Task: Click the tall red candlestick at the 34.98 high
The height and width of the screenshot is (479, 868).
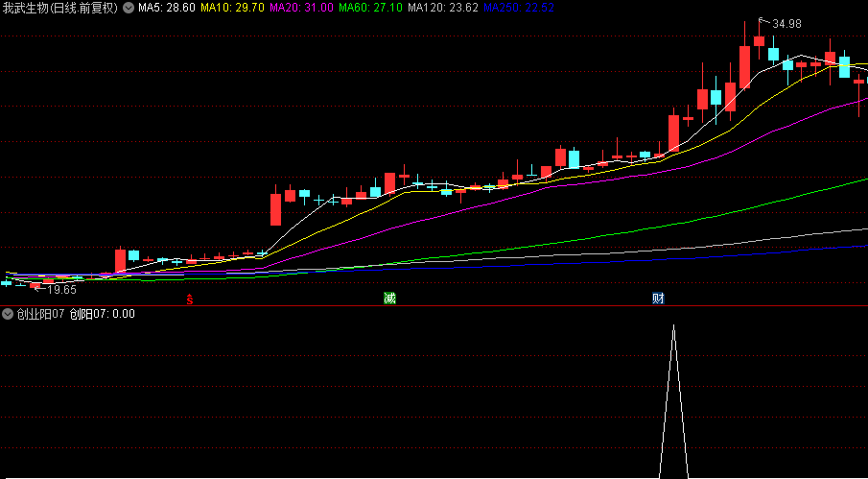Action: coord(759,41)
